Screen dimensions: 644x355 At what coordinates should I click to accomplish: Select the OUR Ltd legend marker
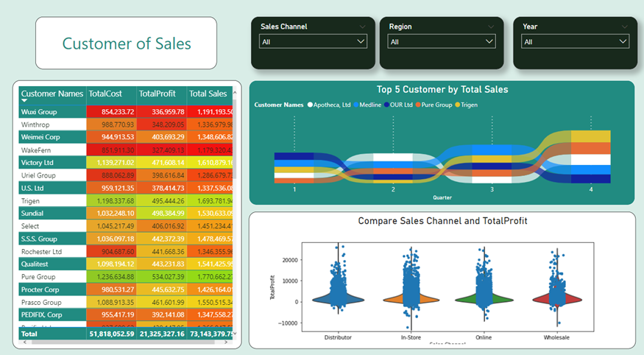click(387, 105)
